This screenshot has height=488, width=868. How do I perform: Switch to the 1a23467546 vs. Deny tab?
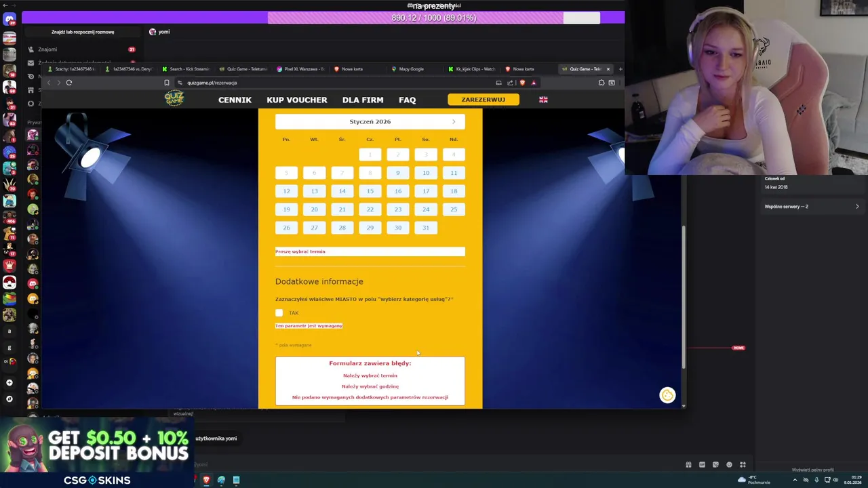(128, 69)
